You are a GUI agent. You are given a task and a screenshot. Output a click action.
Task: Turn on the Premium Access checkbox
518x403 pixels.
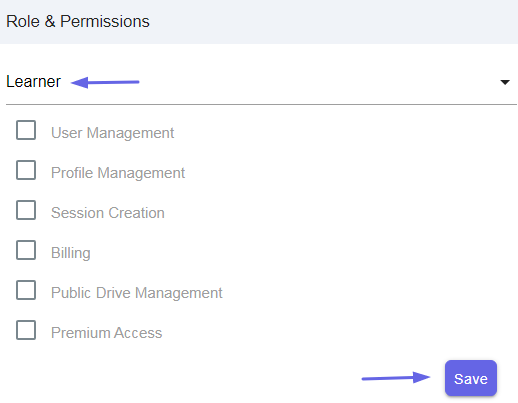pos(26,330)
